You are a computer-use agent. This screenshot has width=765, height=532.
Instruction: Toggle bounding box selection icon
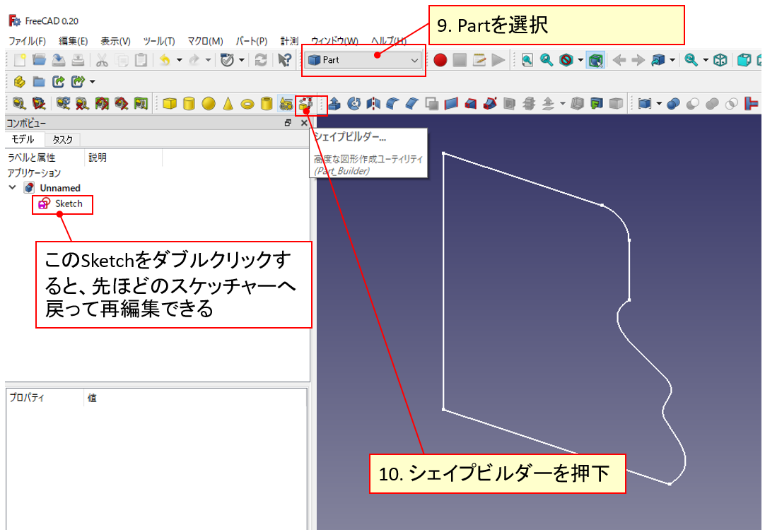click(x=596, y=60)
